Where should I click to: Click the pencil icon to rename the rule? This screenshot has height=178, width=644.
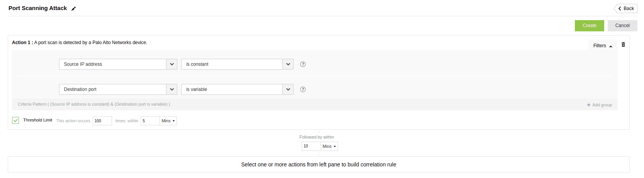click(x=73, y=9)
